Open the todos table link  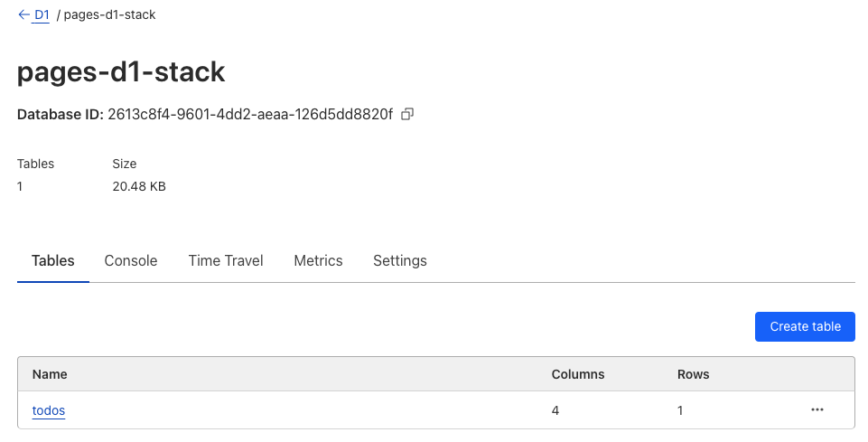(x=49, y=410)
